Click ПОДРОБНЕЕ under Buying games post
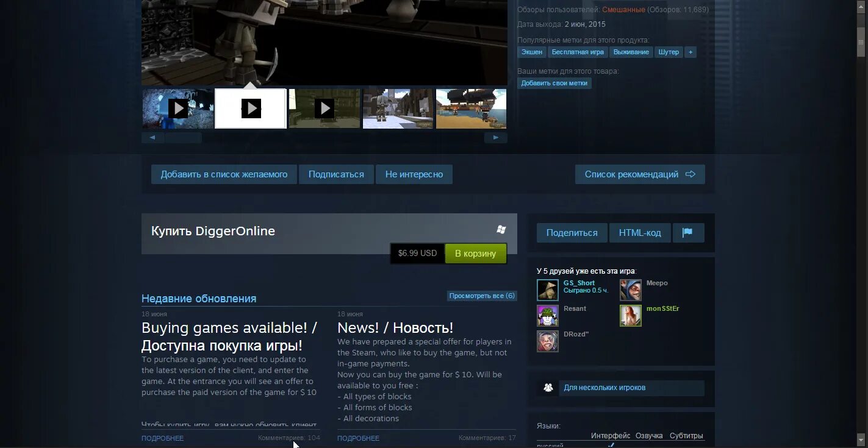Image resolution: width=868 pixels, height=448 pixels. tap(162, 438)
